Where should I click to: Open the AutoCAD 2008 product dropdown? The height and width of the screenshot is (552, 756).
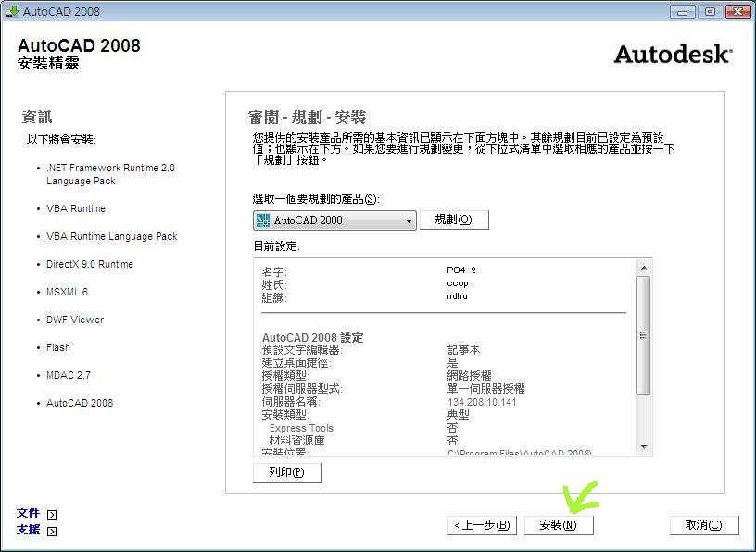point(334,220)
